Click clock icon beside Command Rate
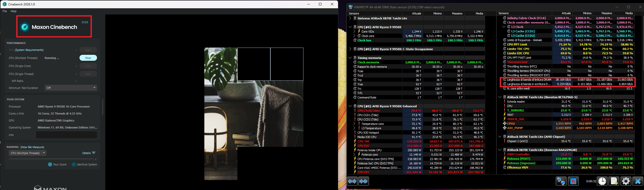The image size is (644, 190). coord(355,97)
